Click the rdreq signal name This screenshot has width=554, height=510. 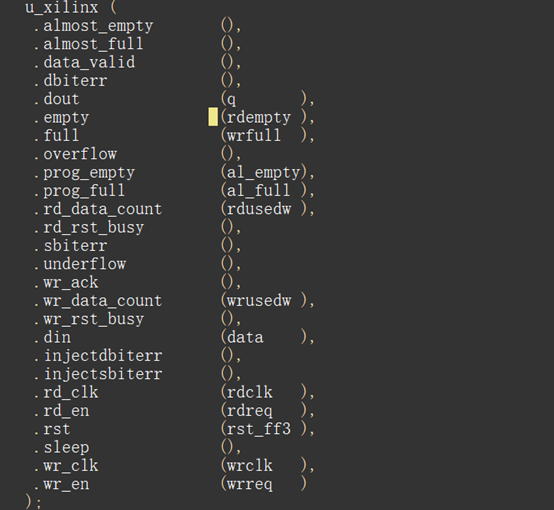click(x=250, y=411)
